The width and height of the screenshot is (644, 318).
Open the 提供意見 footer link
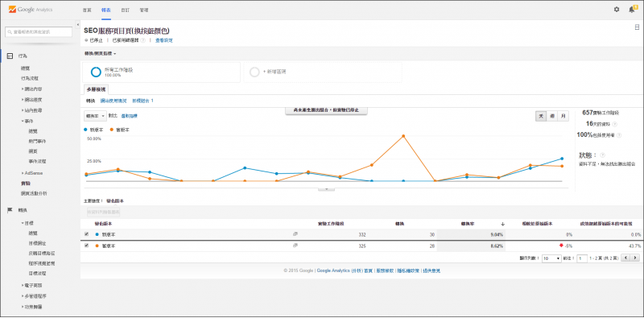pos(431,271)
